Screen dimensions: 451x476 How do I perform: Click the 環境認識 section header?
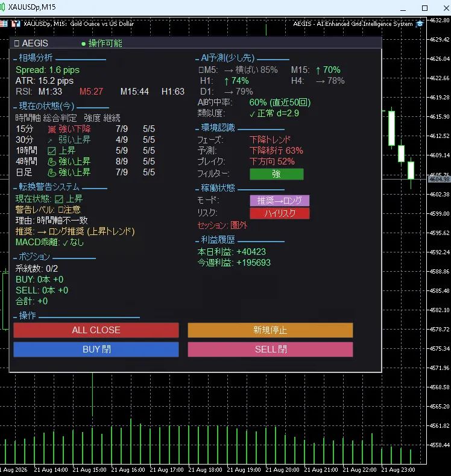218,128
